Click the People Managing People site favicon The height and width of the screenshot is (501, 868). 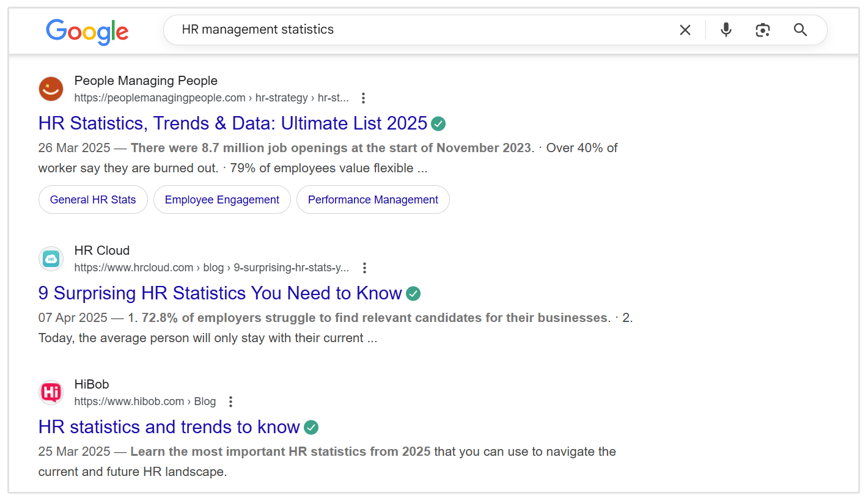click(x=51, y=89)
